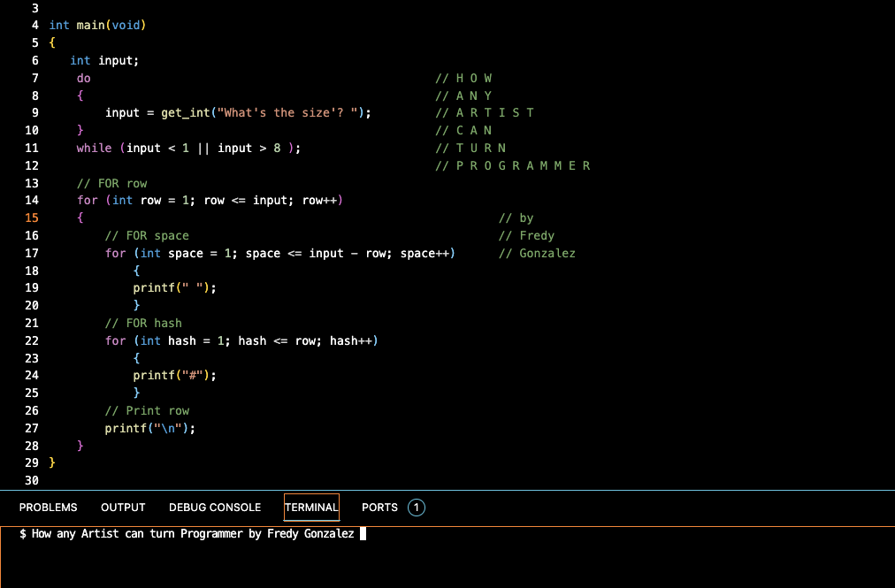Switch to the PROBLEMS tab
This screenshot has height=588, width=895.
tap(48, 508)
